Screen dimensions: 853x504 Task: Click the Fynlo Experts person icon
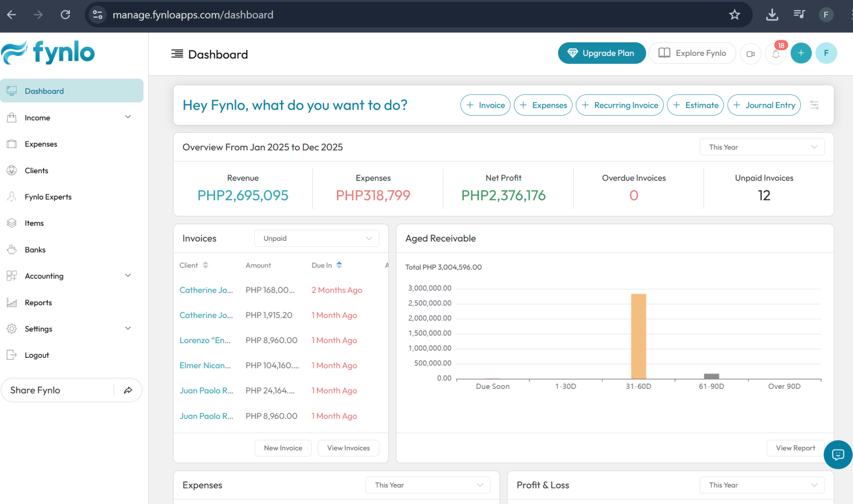[x=12, y=197]
